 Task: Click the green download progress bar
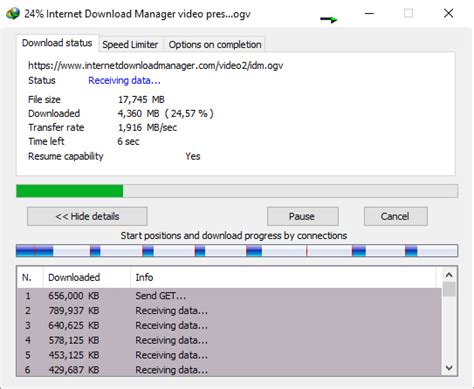pos(237,191)
